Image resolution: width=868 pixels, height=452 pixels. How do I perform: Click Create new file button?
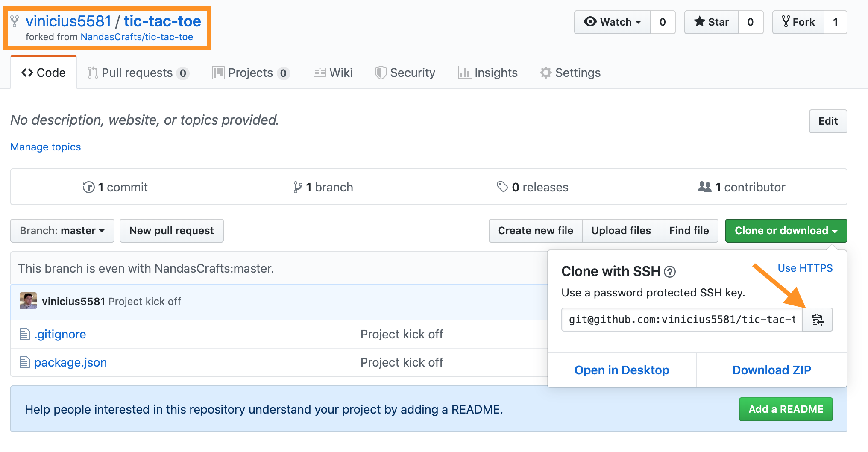coord(536,231)
